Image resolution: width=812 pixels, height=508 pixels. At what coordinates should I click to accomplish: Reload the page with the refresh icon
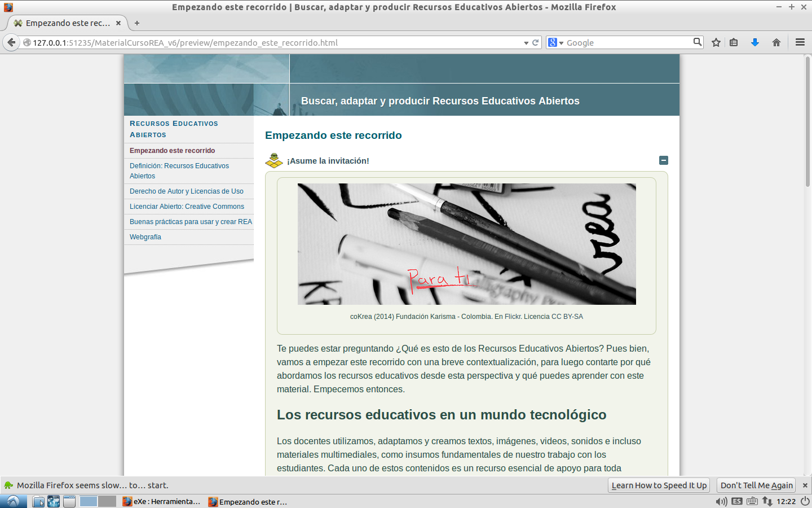pos(536,42)
